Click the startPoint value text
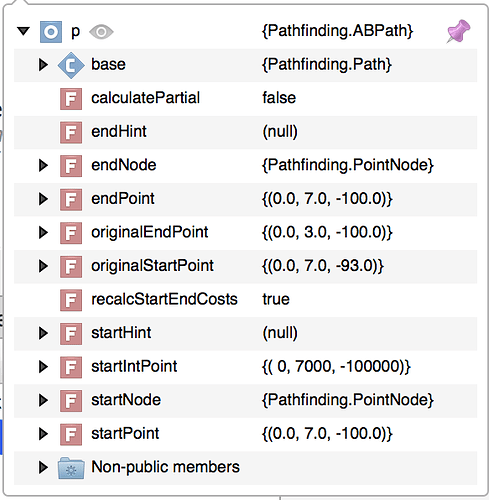This screenshot has width=489, height=500. click(x=327, y=434)
